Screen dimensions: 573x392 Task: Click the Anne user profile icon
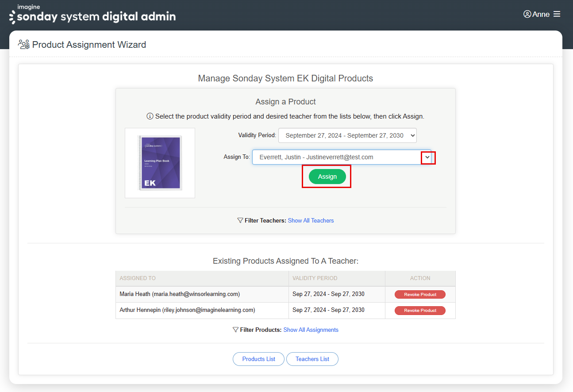click(527, 14)
